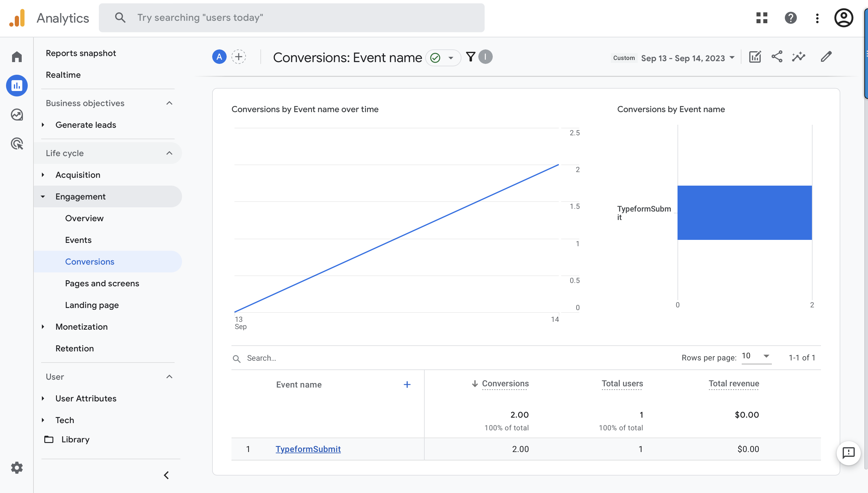Sort by the Conversions column

[505, 384]
